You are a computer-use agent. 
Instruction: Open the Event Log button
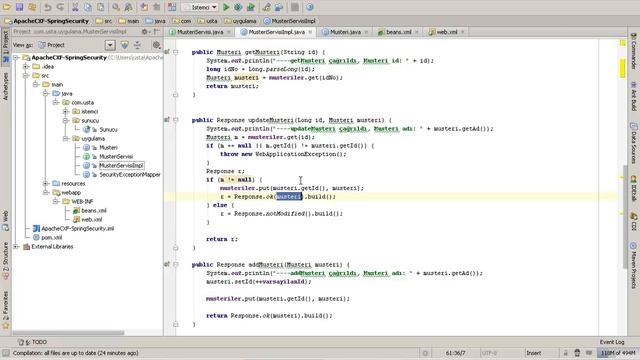[x=611, y=342]
